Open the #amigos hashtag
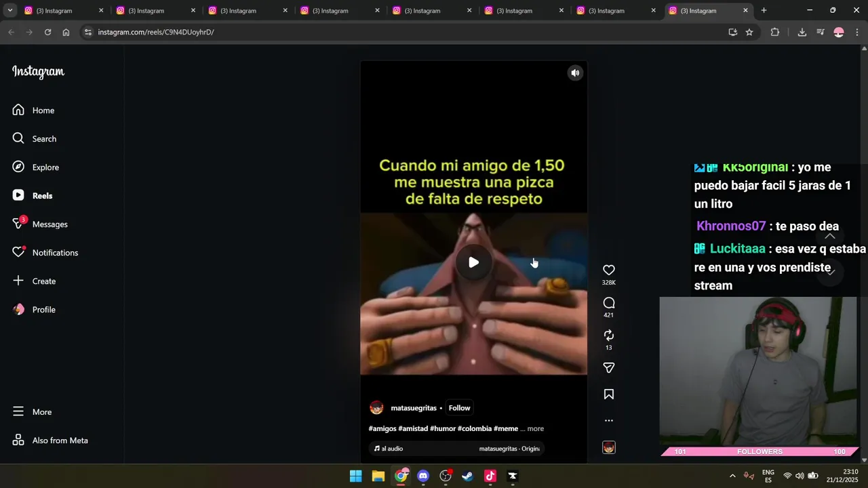The width and height of the screenshot is (868, 488). (382, 428)
